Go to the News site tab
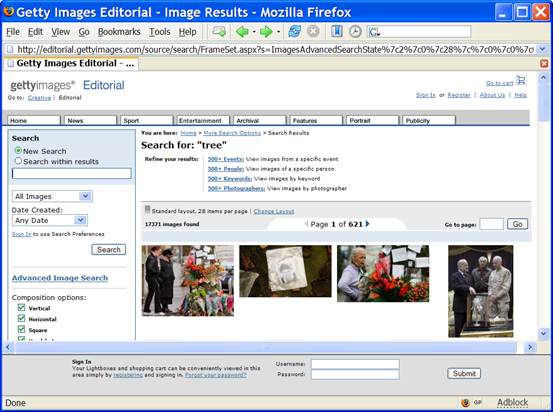 pos(90,120)
